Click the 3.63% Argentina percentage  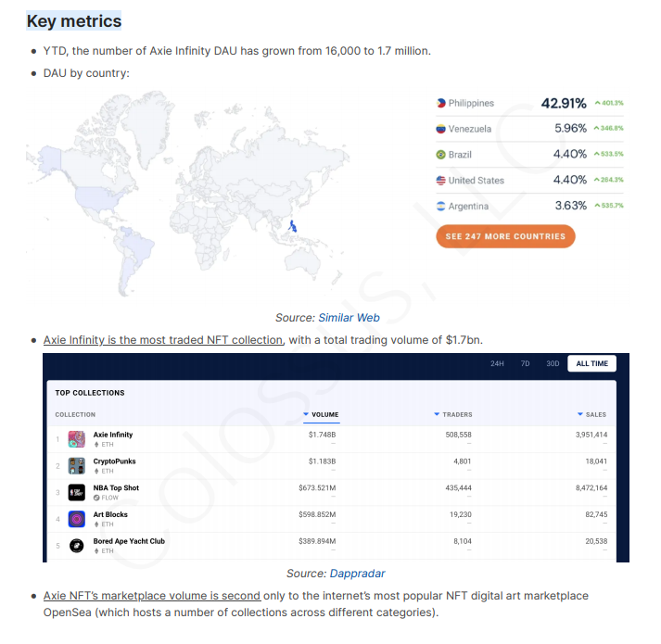571,206
